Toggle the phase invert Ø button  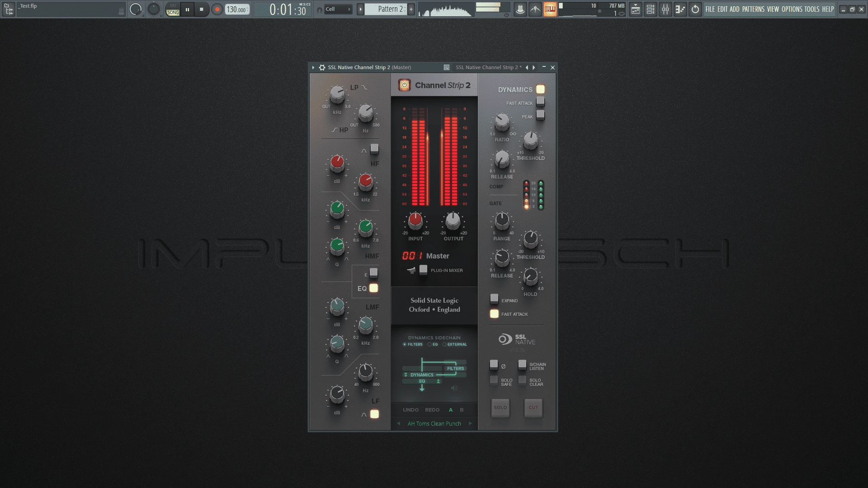click(494, 365)
